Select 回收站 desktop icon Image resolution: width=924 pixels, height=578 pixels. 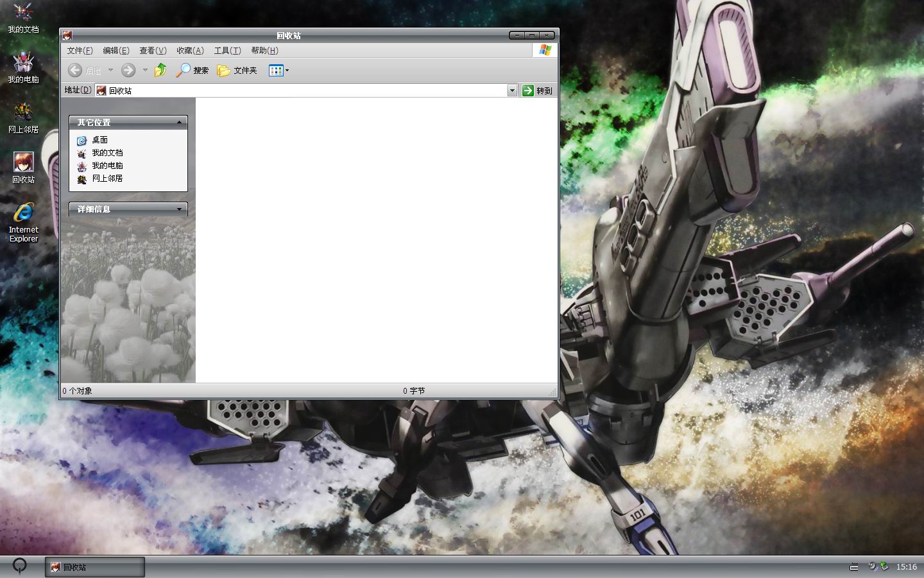coord(23,168)
